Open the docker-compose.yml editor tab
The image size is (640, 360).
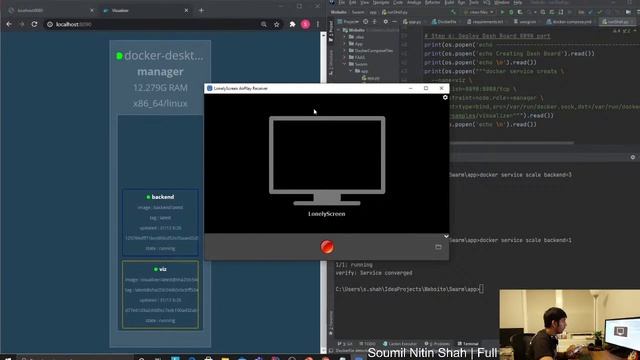coord(569,22)
